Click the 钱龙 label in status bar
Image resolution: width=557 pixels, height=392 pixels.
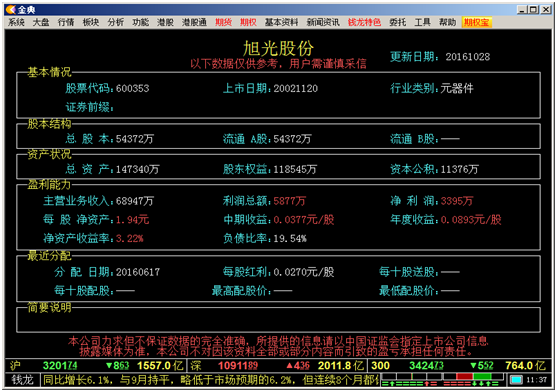click(x=22, y=380)
